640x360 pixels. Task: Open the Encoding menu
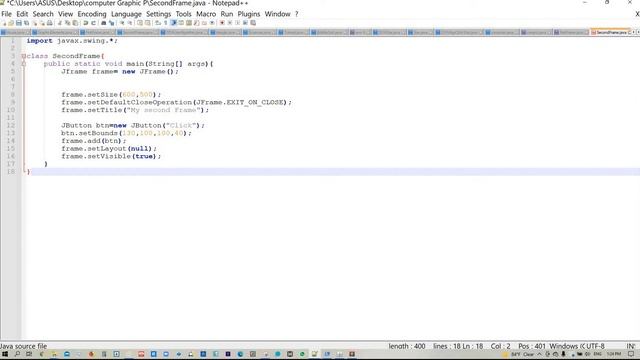pyautogui.click(x=92, y=14)
